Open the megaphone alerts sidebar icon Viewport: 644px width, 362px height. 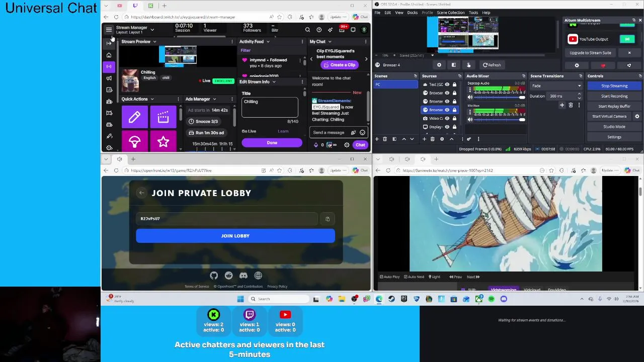coord(109,78)
